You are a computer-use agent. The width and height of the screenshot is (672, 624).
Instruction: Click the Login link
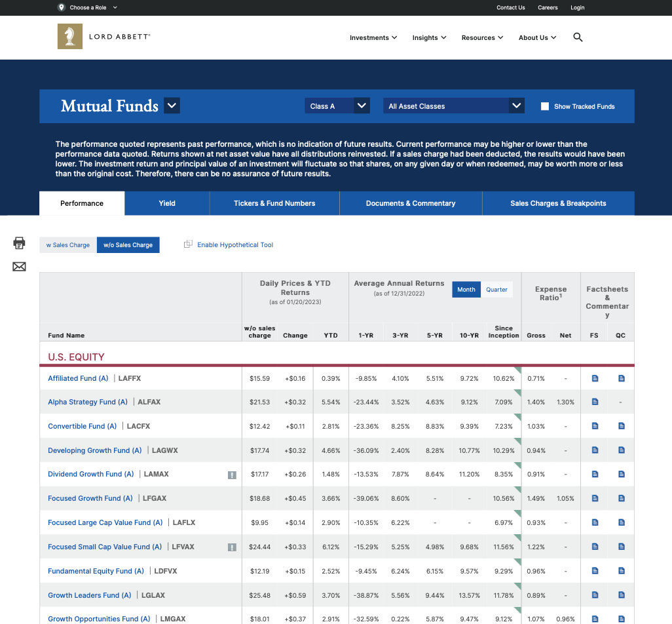coord(577,7)
